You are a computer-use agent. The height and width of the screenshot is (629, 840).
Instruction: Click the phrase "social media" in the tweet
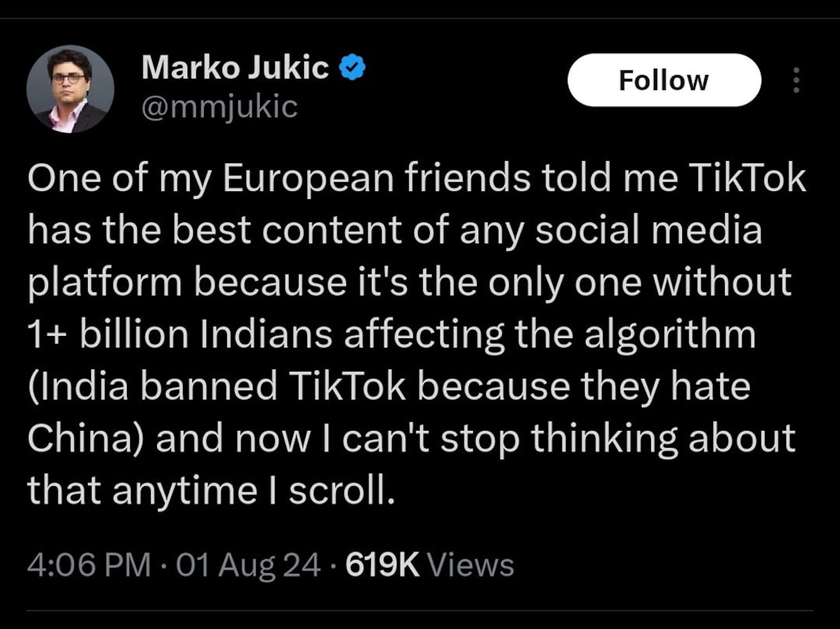tap(649, 230)
